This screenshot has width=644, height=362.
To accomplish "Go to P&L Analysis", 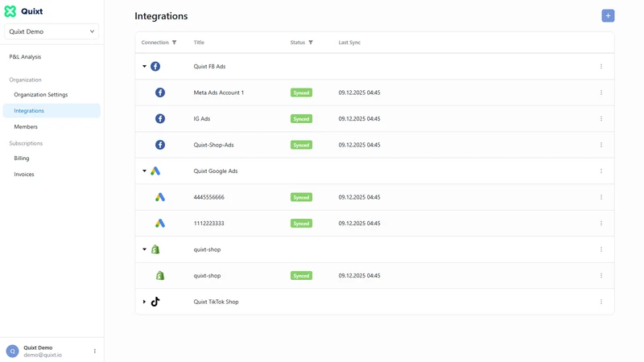I will [25, 56].
